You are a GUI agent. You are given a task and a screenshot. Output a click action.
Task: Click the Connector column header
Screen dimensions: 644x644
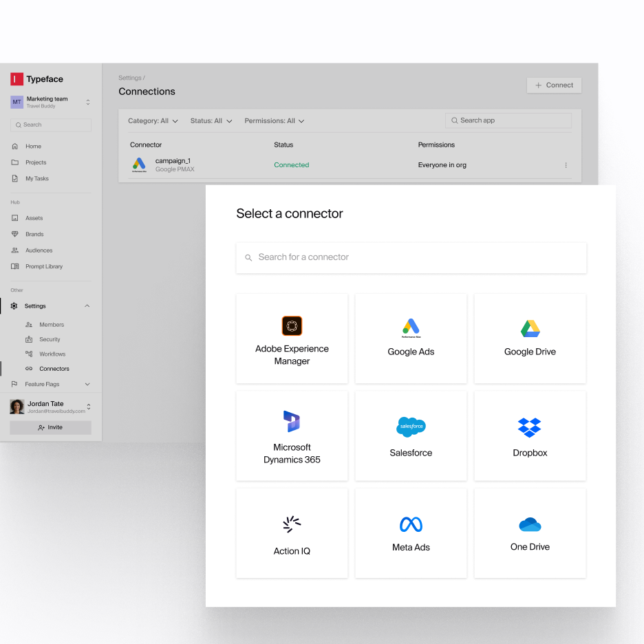146,144
